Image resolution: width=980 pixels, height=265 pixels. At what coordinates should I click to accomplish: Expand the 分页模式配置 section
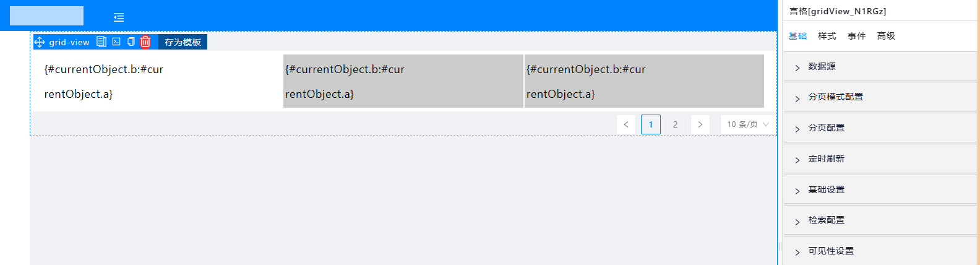880,97
